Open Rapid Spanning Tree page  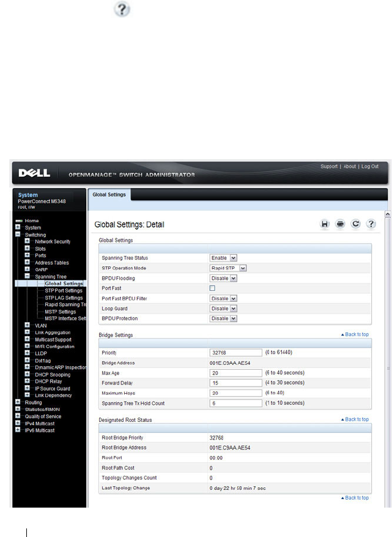click(x=65, y=304)
